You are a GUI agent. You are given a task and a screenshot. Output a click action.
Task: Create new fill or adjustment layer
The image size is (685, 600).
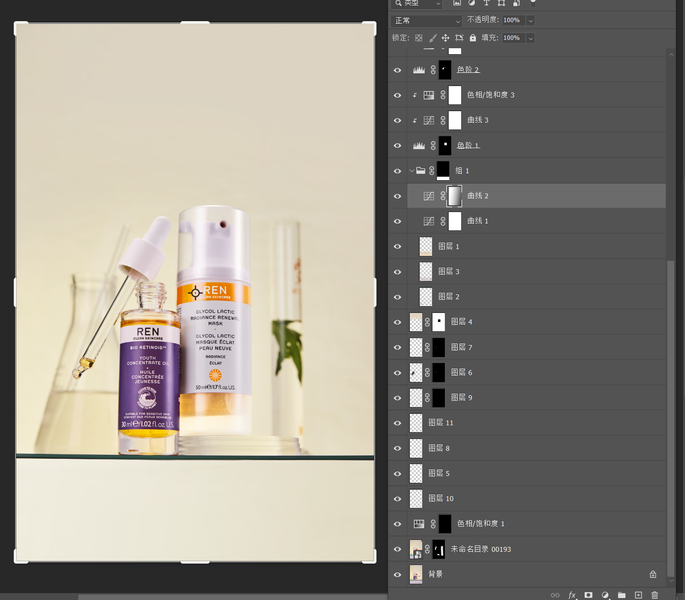point(605,595)
